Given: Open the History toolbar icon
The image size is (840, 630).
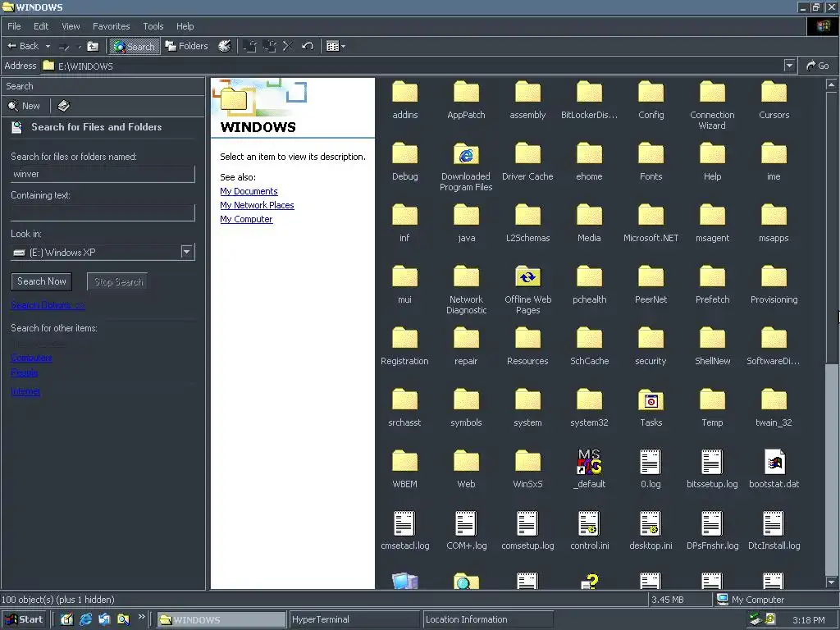Looking at the screenshot, I should tap(225, 46).
